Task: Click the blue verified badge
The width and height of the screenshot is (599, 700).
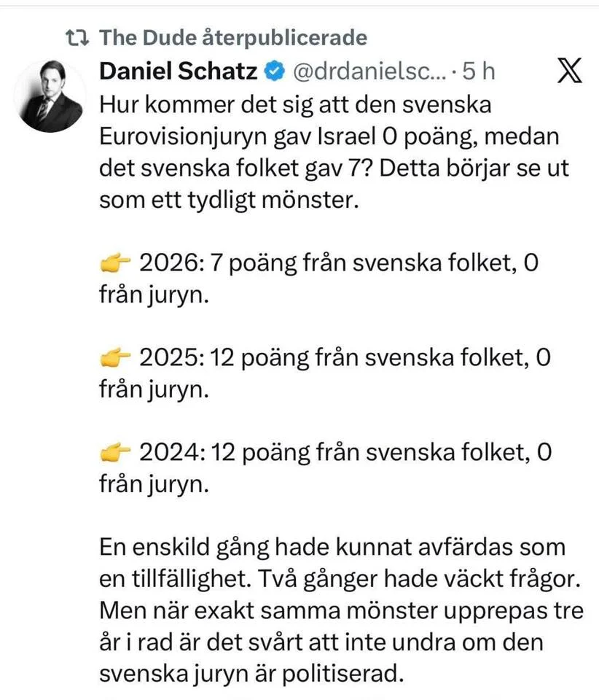Action: 275,71
